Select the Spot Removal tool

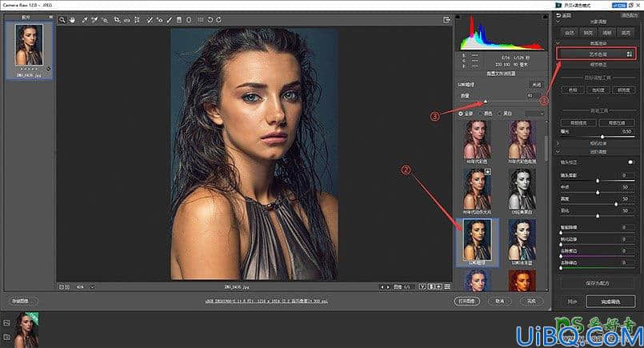tap(150, 20)
